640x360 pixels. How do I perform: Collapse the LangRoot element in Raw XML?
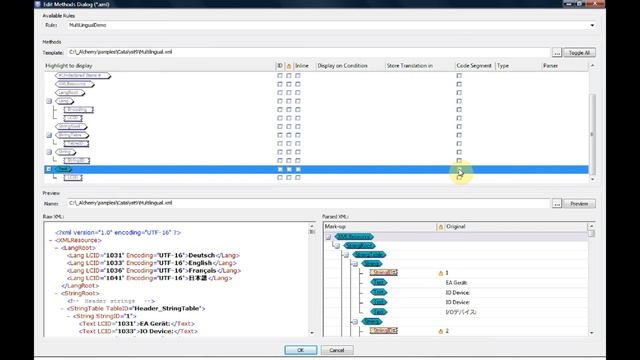56,248
